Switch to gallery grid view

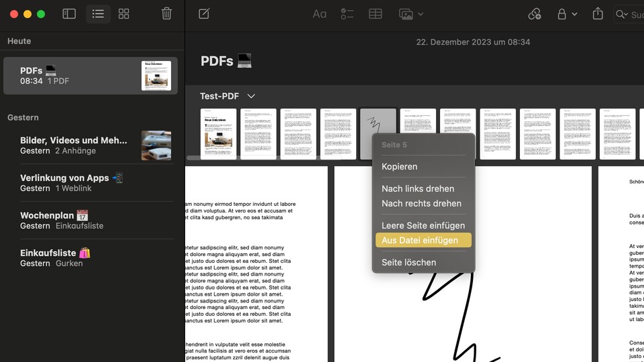[x=124, y=14]
